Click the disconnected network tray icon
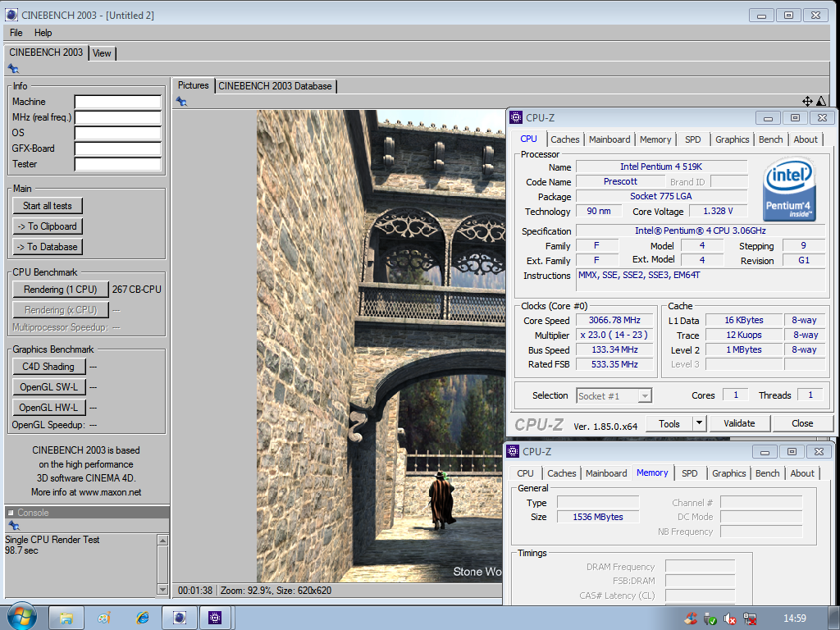Screen dimensions: 840x630 click(x=750, y=619)
